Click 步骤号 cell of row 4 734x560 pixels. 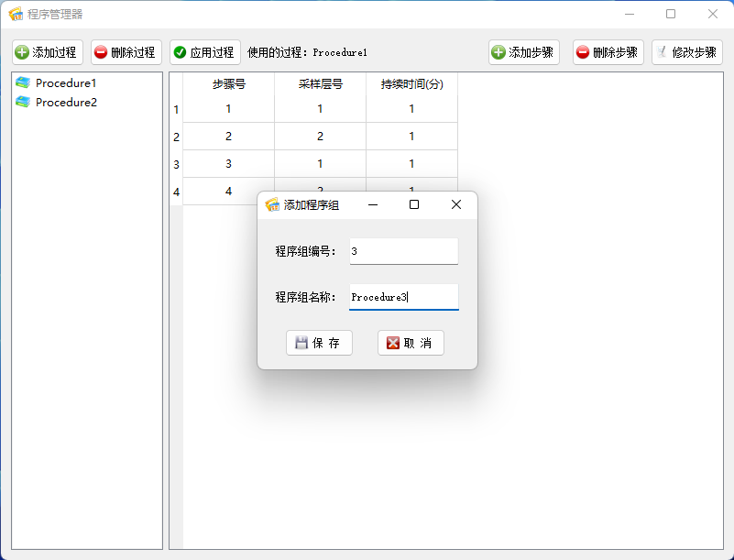228,191
